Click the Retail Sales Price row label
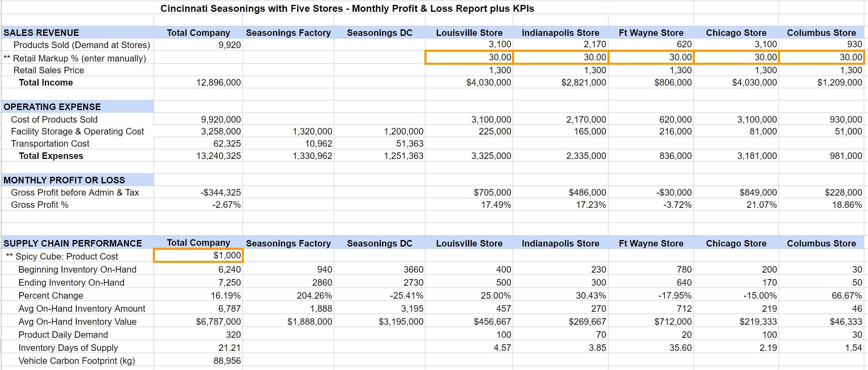Image resolution: width=868 pixels, height=370 pixels. click(x=49, y=70)
